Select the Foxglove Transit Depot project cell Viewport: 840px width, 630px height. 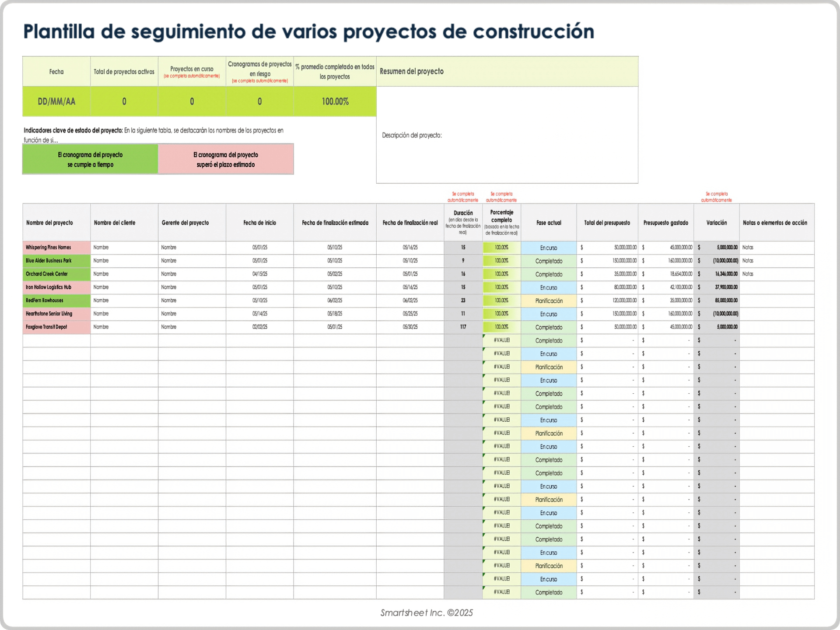[x=56, y=327]
